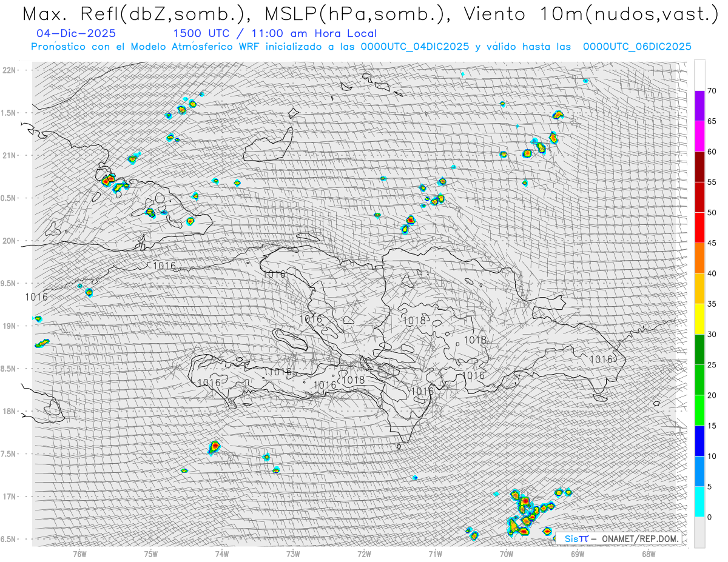Click the colorbar tick label "20"

pos(712,395)
